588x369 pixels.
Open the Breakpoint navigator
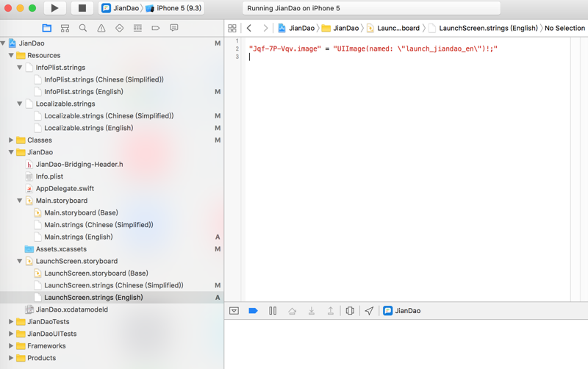click(x=156, y=28)
